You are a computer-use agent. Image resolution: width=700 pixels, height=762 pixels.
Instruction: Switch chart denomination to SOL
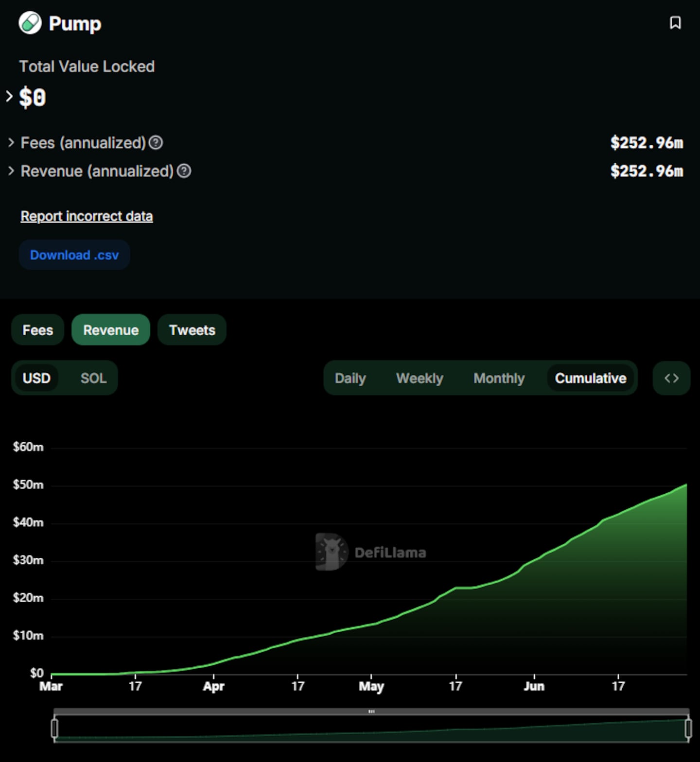pyautogui.click(x=93, y=378)
